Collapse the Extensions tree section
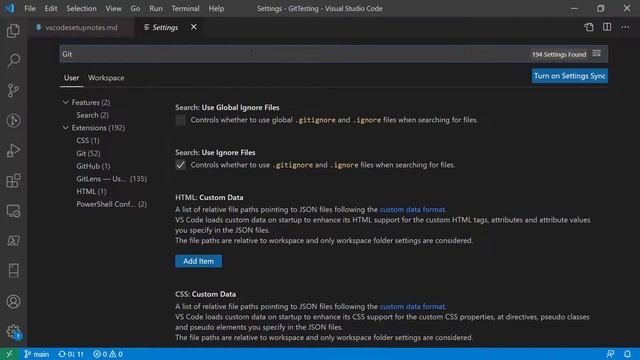 [65, 127]
